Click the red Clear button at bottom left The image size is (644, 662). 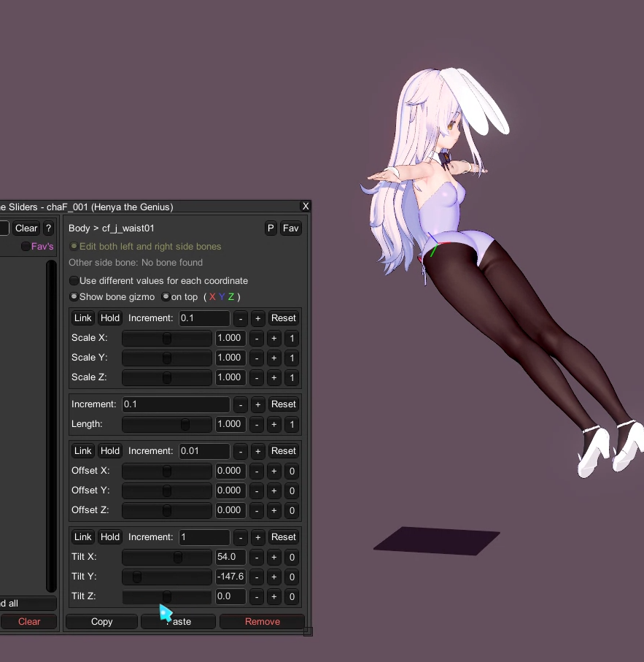tap(29, 621)
